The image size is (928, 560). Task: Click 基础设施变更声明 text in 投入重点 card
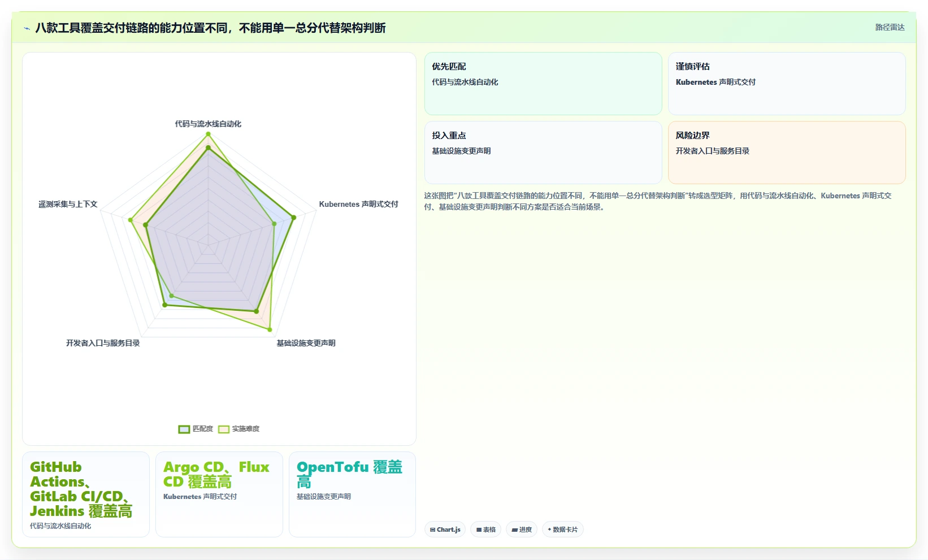pos(461,151)
